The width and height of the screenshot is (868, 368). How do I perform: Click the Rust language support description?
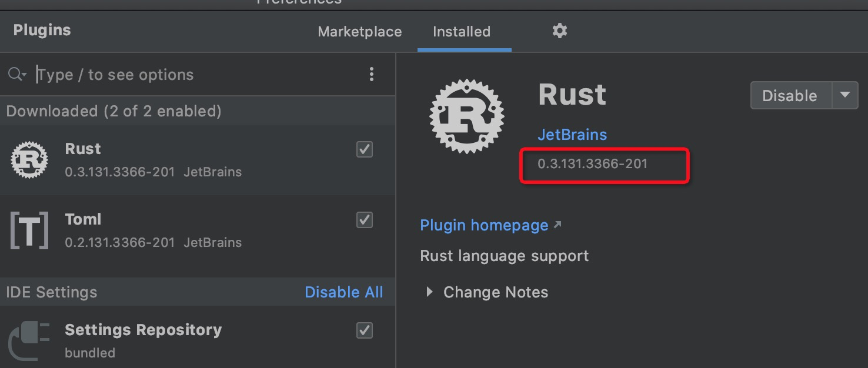[505, 256]
